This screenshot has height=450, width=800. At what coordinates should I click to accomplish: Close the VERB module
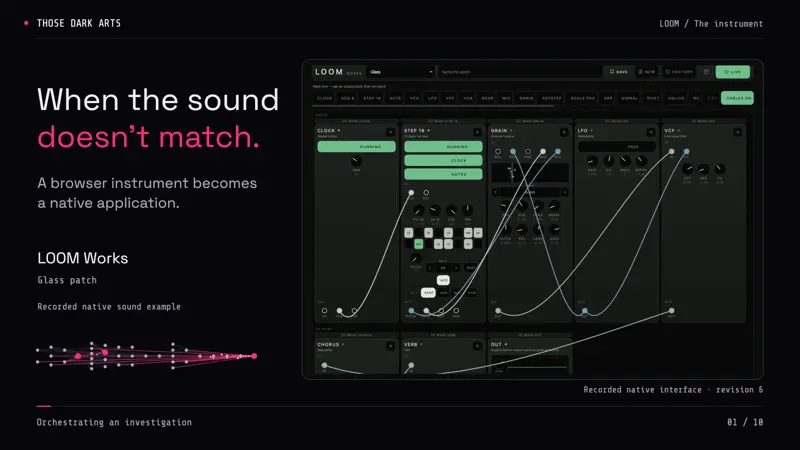tap(477, 346)
